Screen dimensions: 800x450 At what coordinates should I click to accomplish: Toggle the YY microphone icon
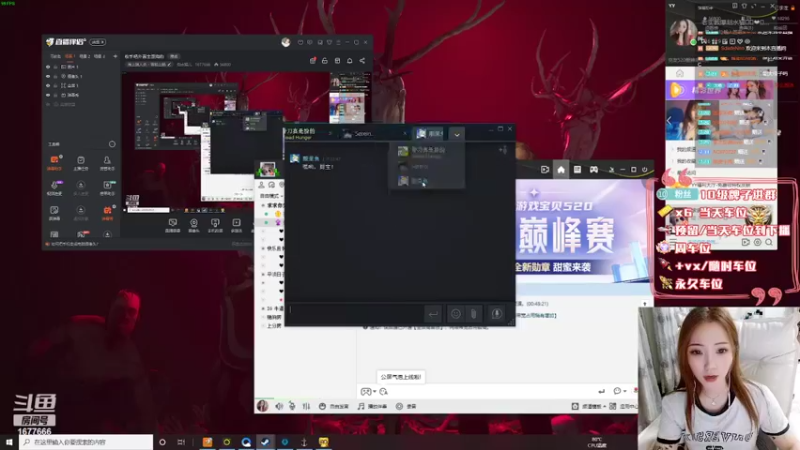[x=292, y=406]
